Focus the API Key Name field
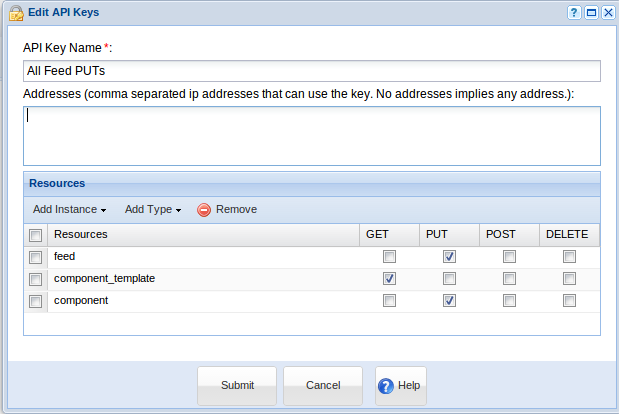 [311, 71]
